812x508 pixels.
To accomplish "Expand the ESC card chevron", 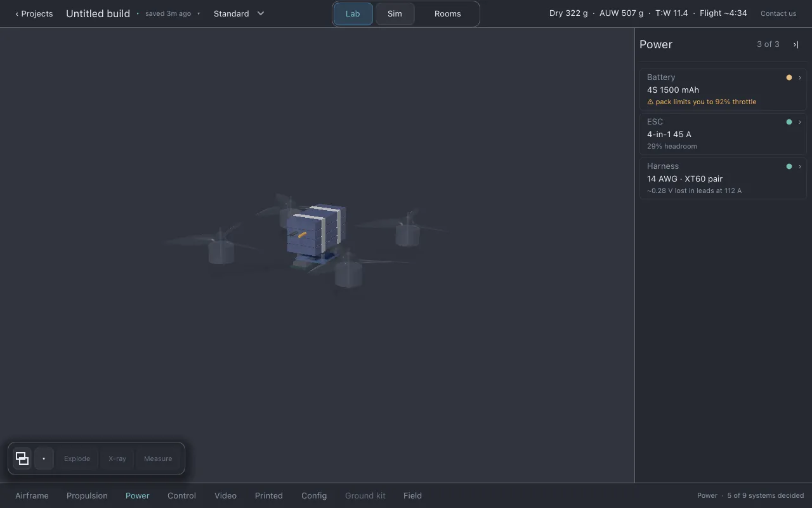I will 800,122.
